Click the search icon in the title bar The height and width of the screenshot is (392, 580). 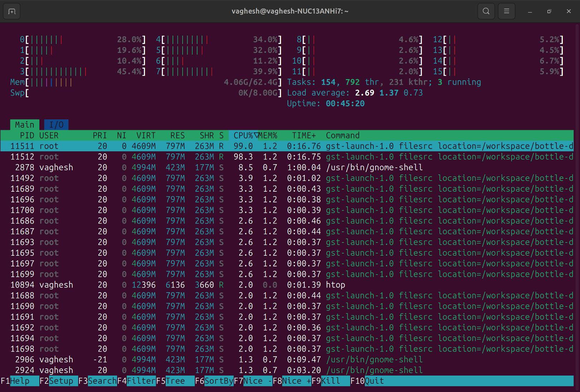pos(486,11)
